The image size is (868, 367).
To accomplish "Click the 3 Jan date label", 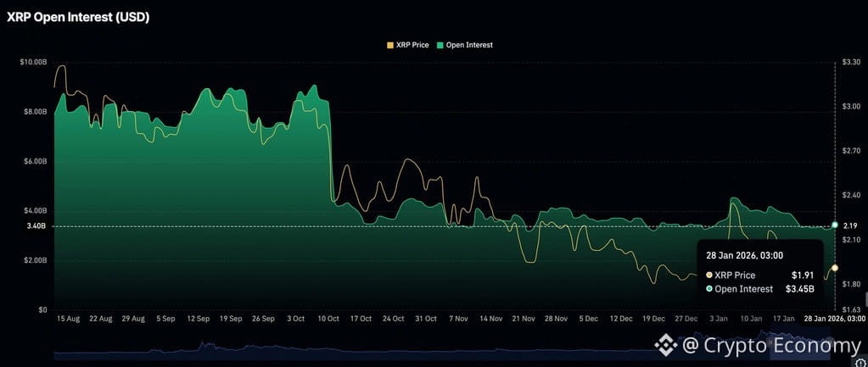I will coord(719,320).
